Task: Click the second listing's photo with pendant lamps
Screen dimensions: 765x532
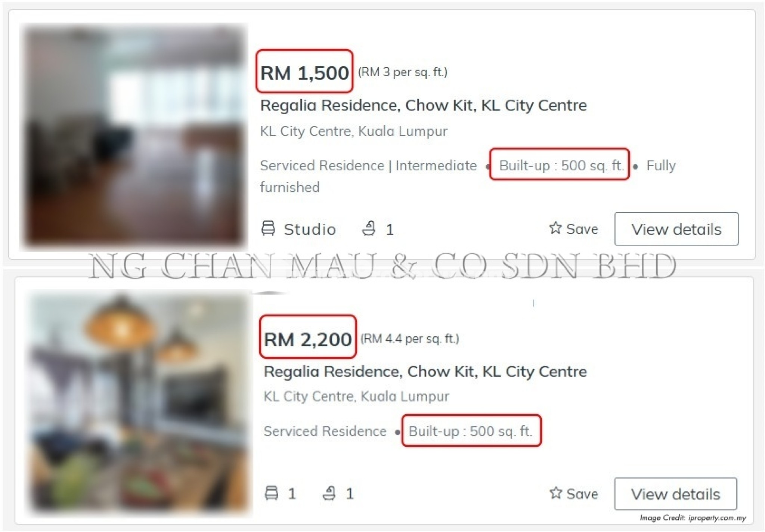Action: click(138, 404)
